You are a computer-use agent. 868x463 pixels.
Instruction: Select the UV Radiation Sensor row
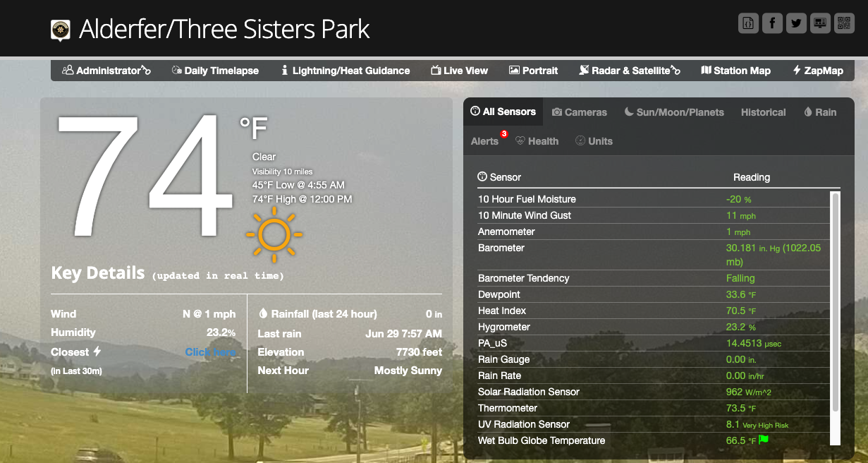(654, 424)
